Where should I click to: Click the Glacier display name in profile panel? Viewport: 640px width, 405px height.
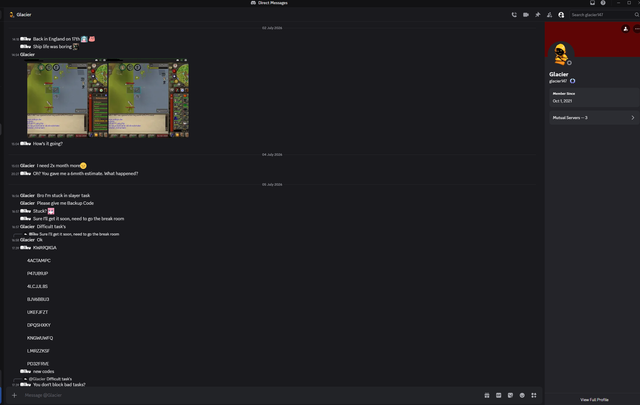tap(558, 74)
